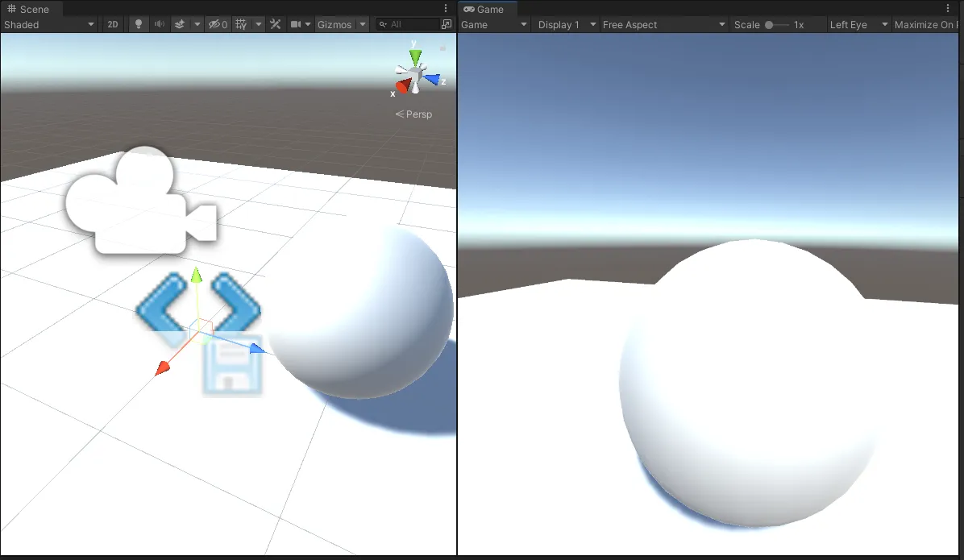Open the Left Eye dropdown

click(858, 24)
